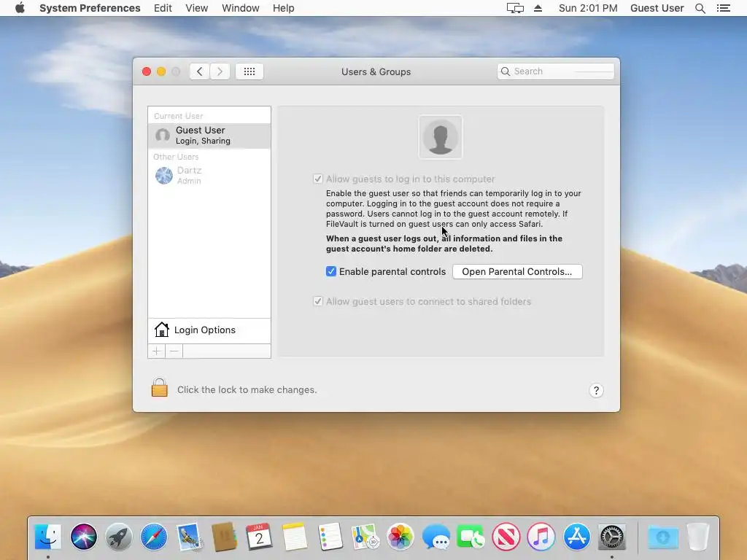
Task: Open iTunes from the Dock
Action: [x=541, y=537]
